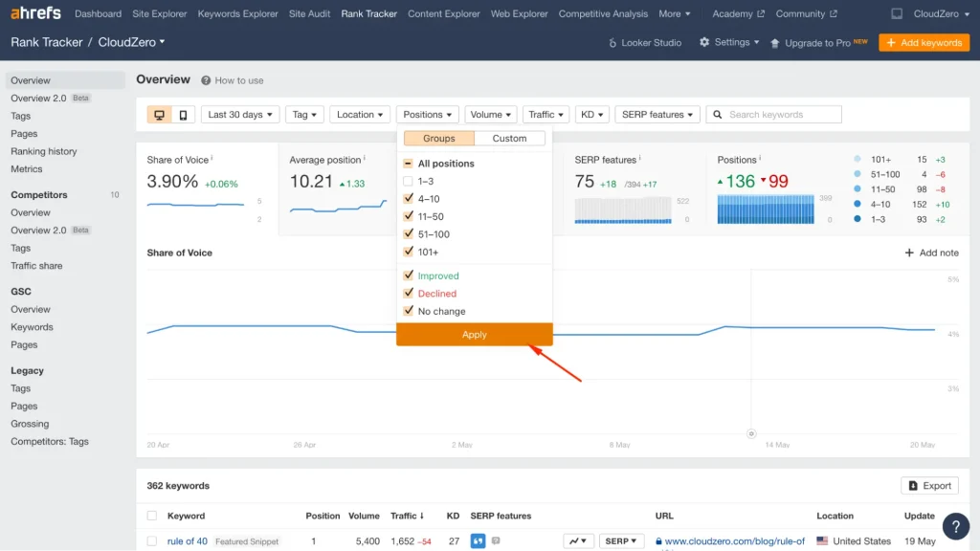
Task: Open the KD filter dropdown
Action: pos(592,114)
